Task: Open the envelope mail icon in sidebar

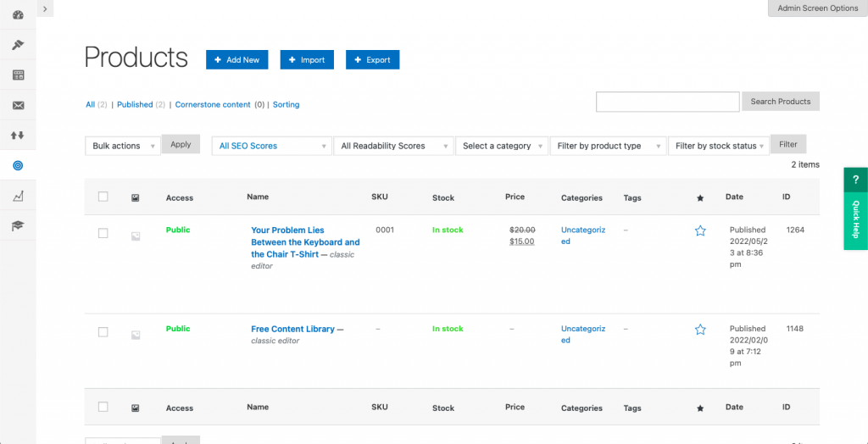Action: pyautogui.click(x=18, y=105)
